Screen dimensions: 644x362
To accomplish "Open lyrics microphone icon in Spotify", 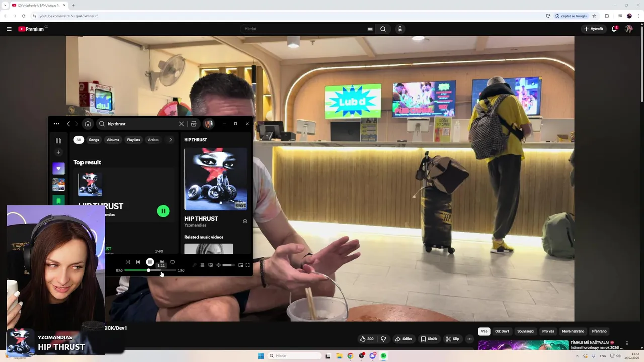I will coord(195,265).
